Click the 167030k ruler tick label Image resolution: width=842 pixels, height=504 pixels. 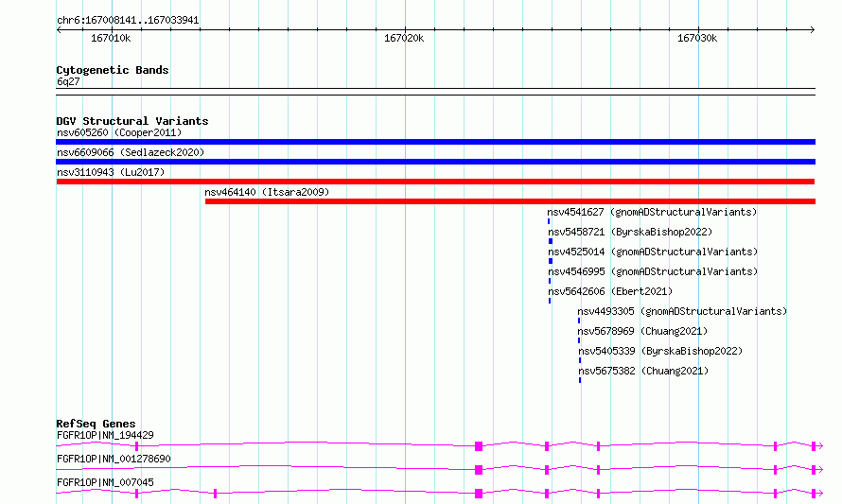tap(697, 38)
